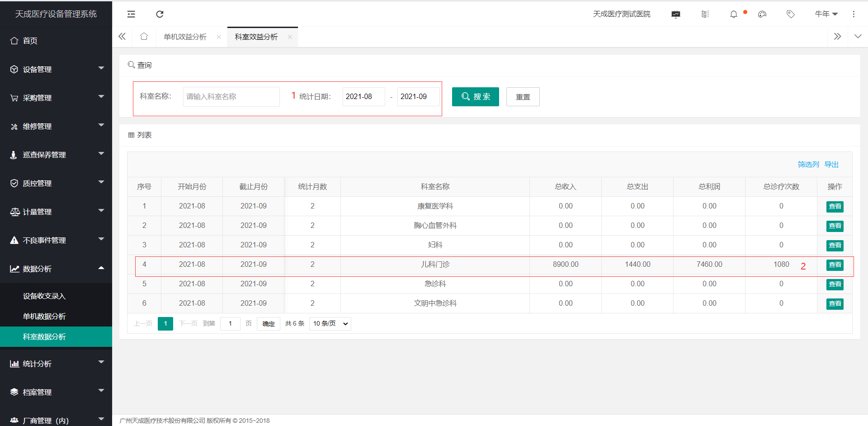Image resolution: width=868 pixels, height=426 pixels.
Task: Click page 1 in pagination
Action: coord(165,324)
